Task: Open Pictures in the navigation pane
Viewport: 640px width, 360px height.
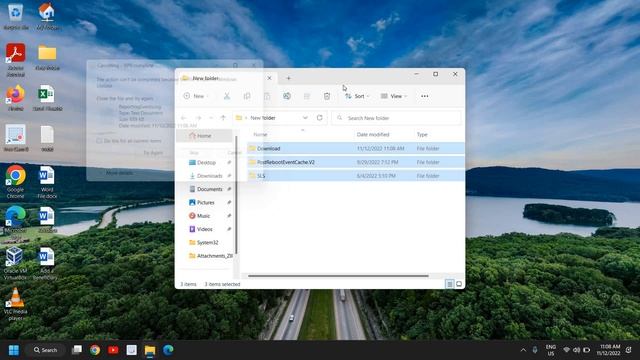Action: (207, 202)
